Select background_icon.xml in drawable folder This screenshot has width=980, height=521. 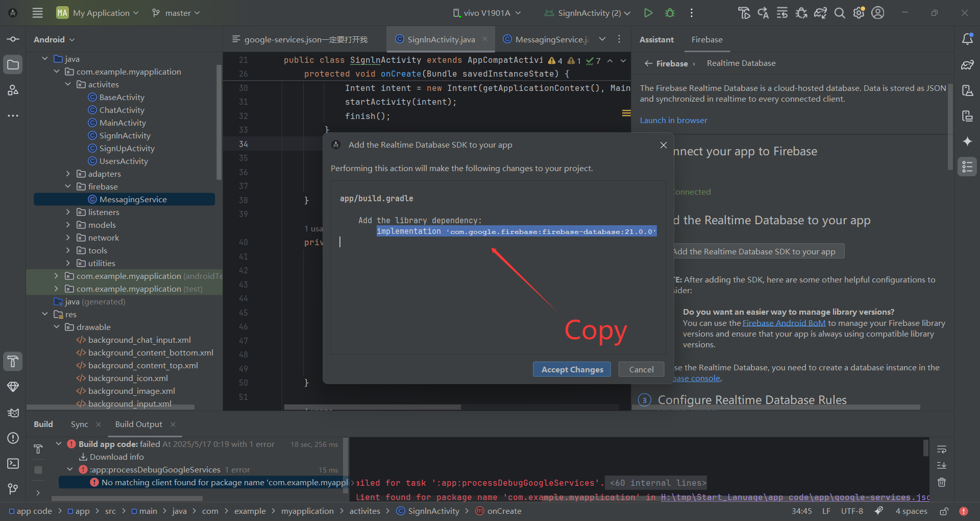[x=122, y=378]
